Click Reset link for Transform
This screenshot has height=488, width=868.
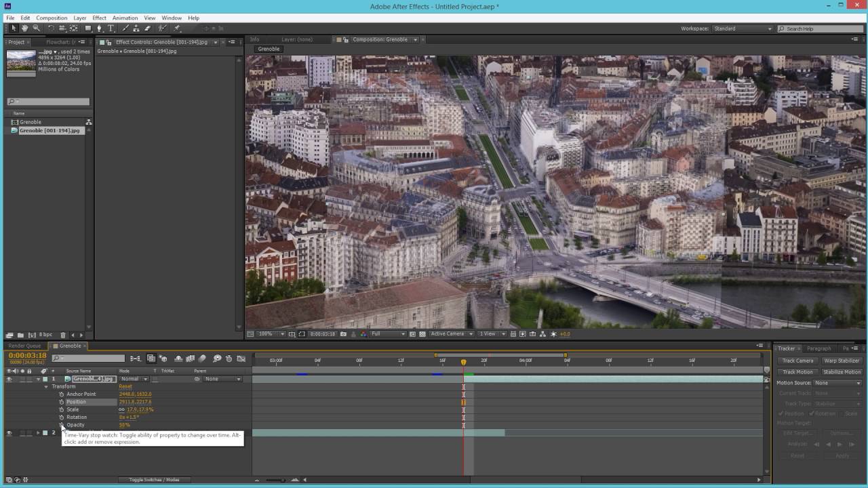[125, 386]
